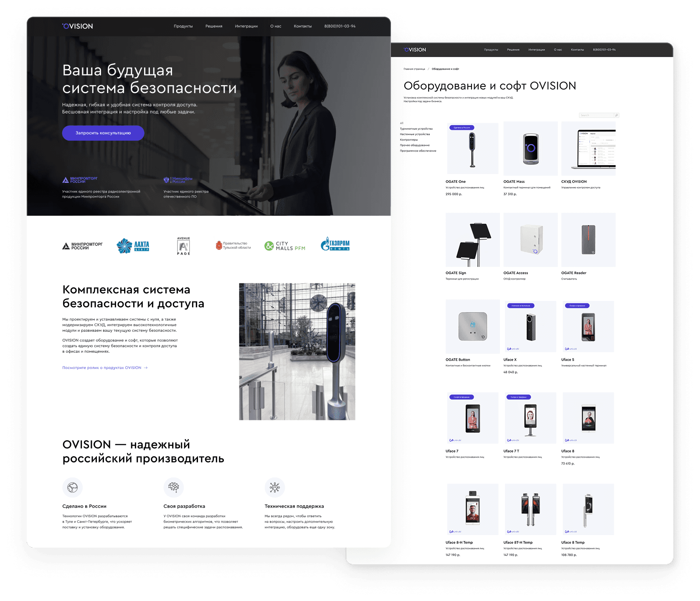Open Решения in the catalog page menu
700x601 pixels.
(513, 50)
